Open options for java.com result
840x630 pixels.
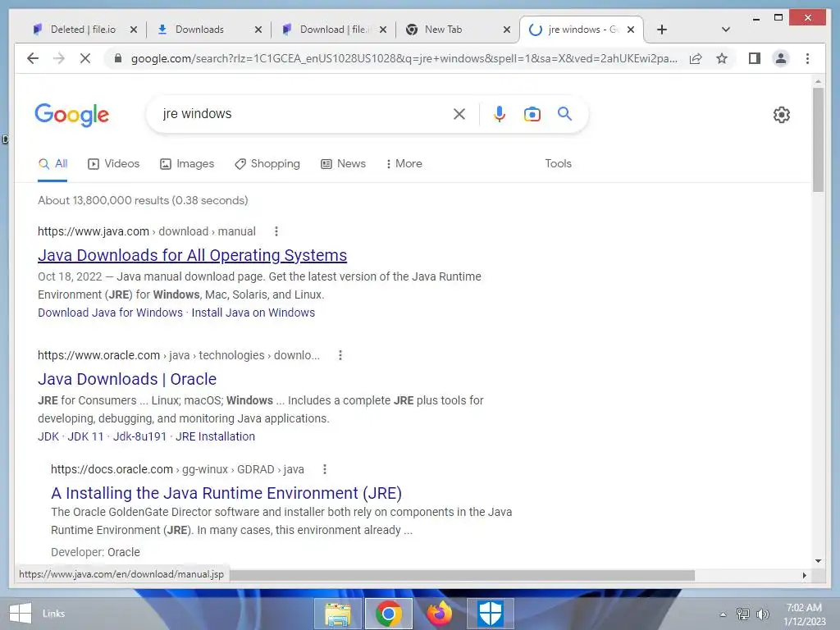click(x=276, y=231)
